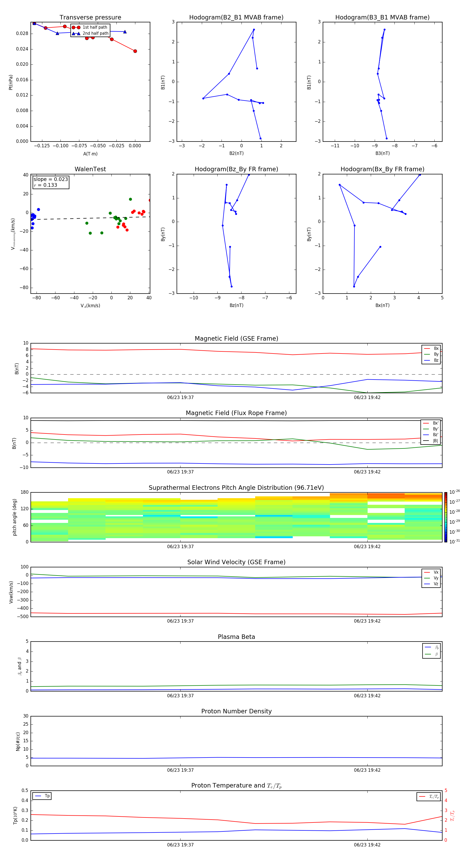The image size is (473, 868).
Task: Click the Bx entry in GSE legend
Action: coord(431,349)
